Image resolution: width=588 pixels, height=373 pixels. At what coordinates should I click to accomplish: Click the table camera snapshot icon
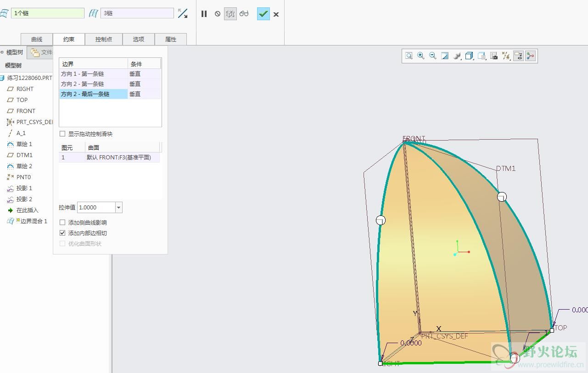click(494, 56)
